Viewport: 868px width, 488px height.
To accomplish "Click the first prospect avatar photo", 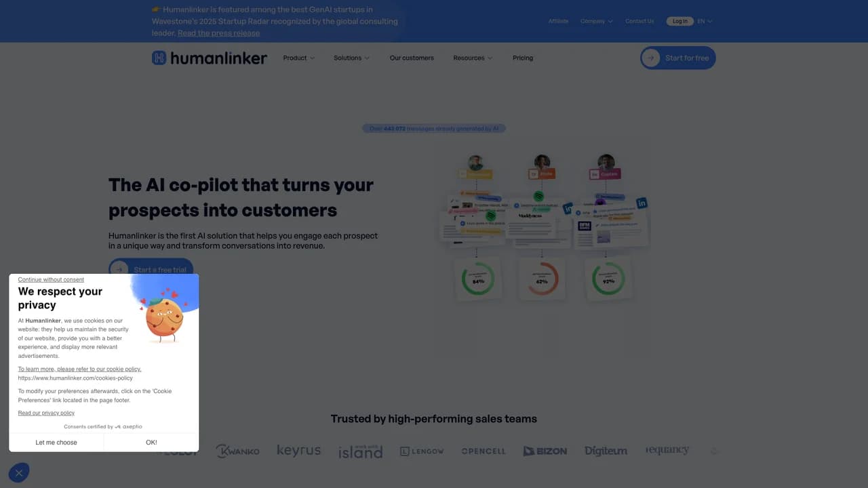I will click(476, 163).
